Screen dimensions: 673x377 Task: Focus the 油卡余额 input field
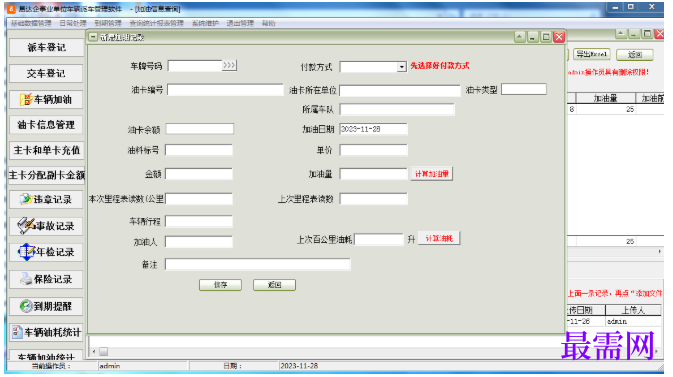click(200, 129)
